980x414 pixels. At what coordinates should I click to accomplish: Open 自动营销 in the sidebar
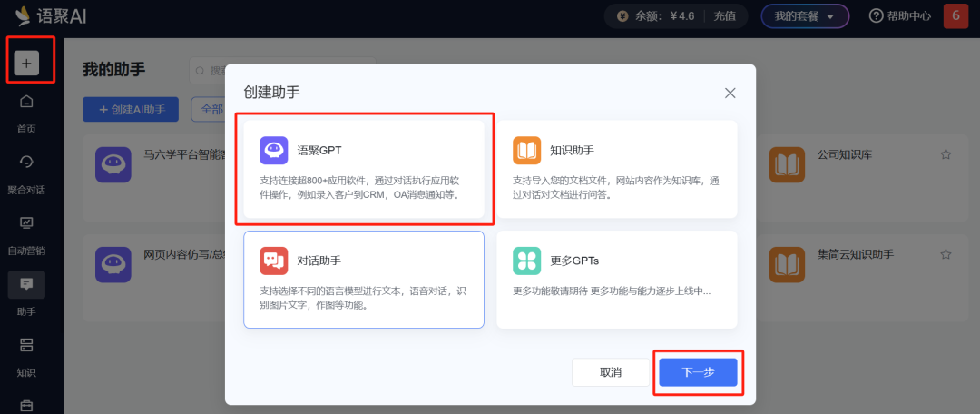click(x=26, y=235)
